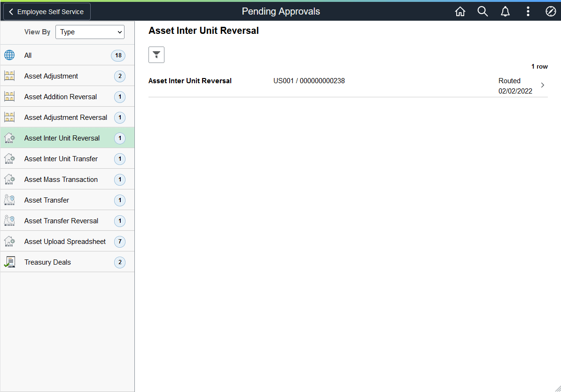561x392 pixels.
Task: Open global Search from the header
Action: [483, 11]
